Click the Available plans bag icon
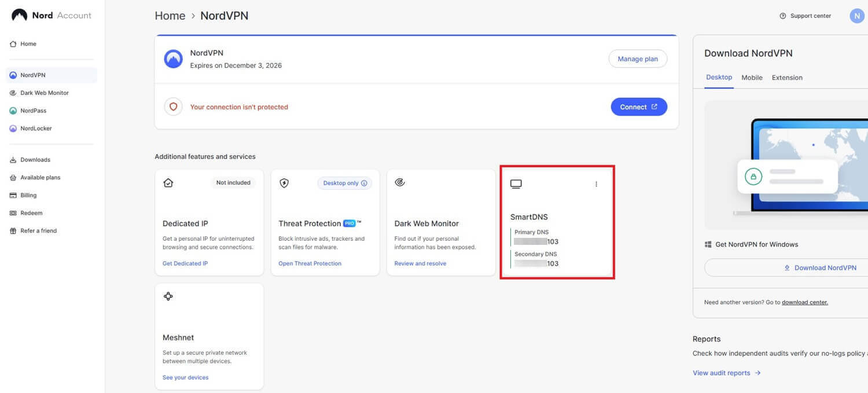This screenshot has height=393, width=868. tap(13, 178)
